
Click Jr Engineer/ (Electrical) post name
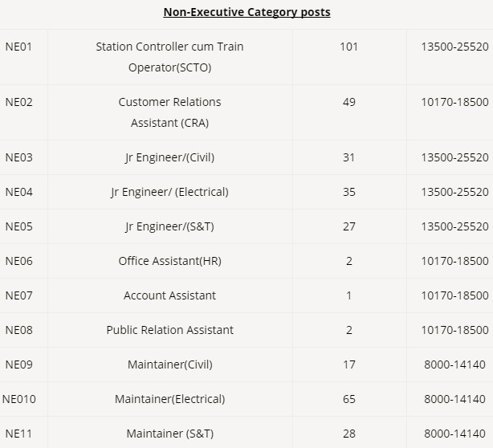pyautogui.click(x=169, y=192)
